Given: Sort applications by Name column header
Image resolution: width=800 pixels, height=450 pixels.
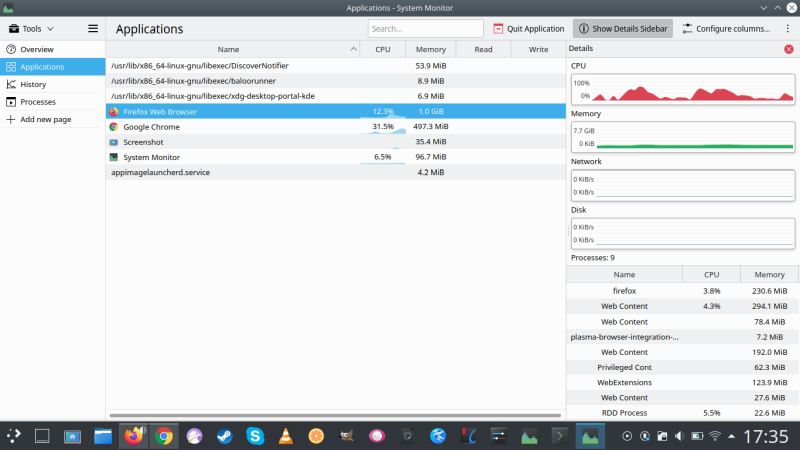Looking at the screenshot, I should [229, 49].
